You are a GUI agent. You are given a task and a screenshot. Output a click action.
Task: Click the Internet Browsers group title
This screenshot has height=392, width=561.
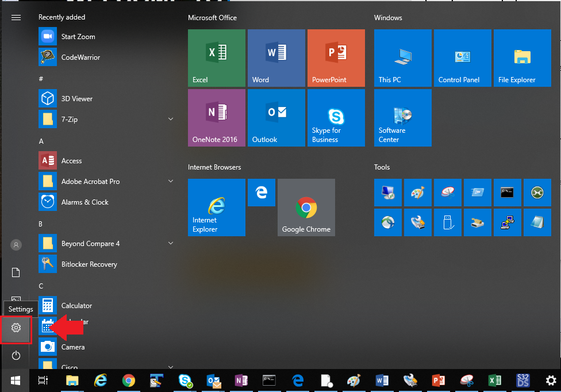tap(214, 167)
